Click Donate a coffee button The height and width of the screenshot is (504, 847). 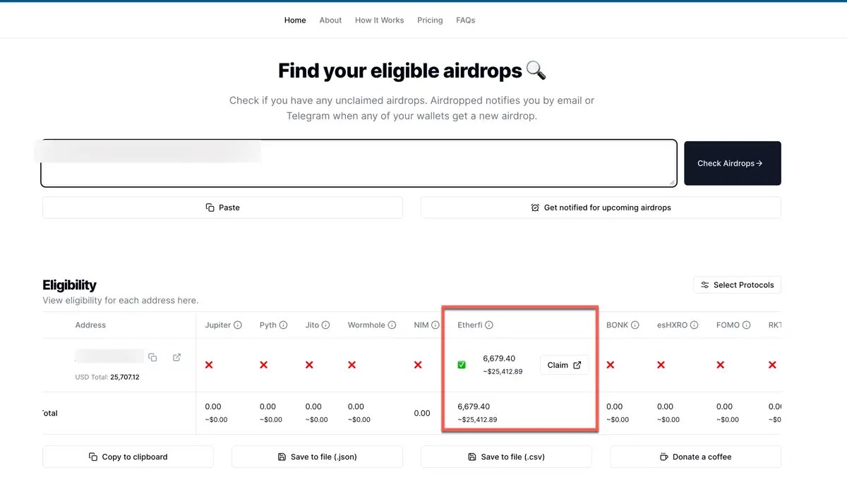(x=695, y=457)
